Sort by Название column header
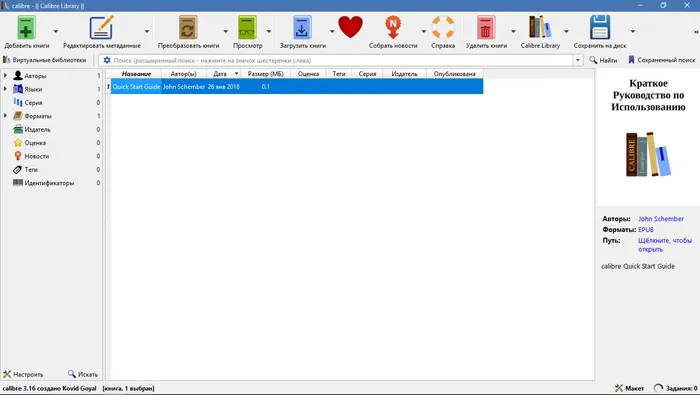This screenshot has width=700, height=395. pos(136,74)
